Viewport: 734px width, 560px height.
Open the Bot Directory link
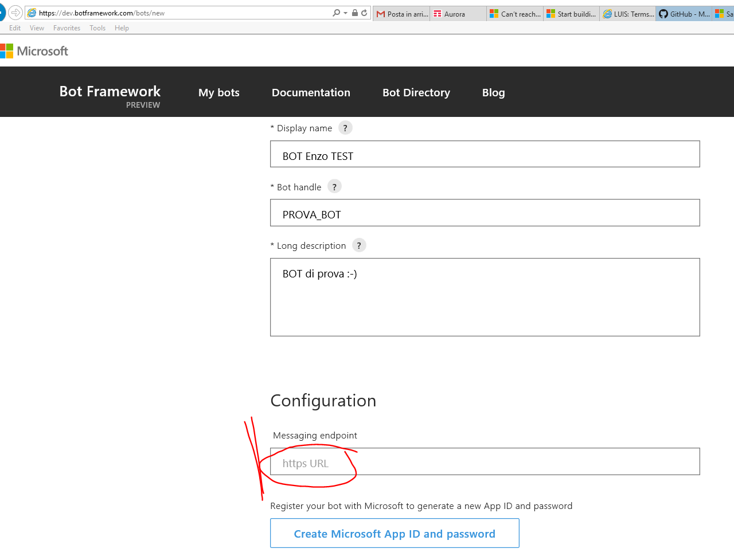point(416,92)
